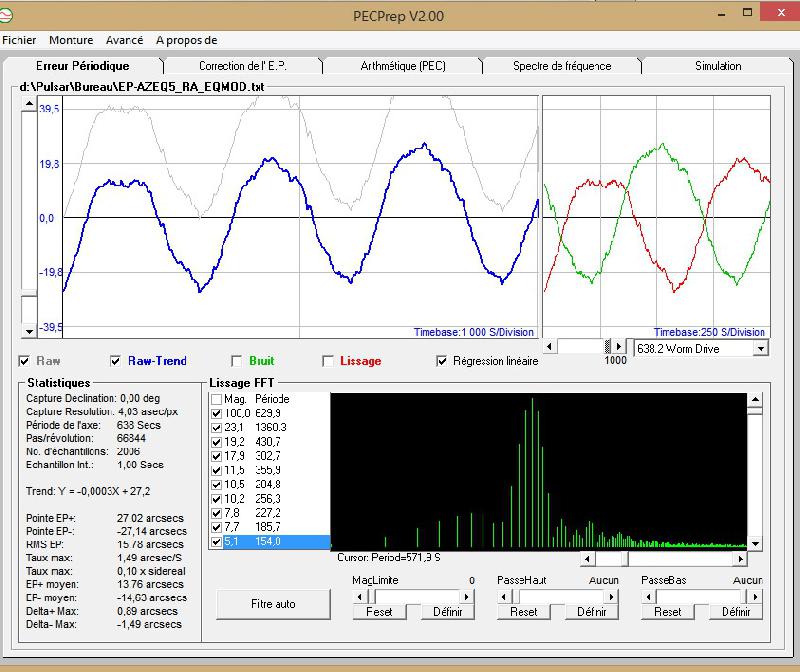Click down arrow of vertical scale scrollbar

[29, 331]
